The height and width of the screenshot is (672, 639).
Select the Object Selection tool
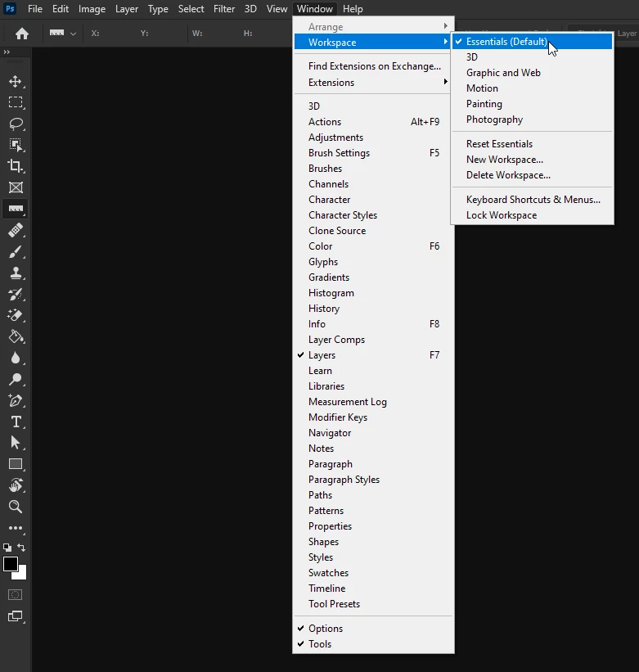point(16,145)
